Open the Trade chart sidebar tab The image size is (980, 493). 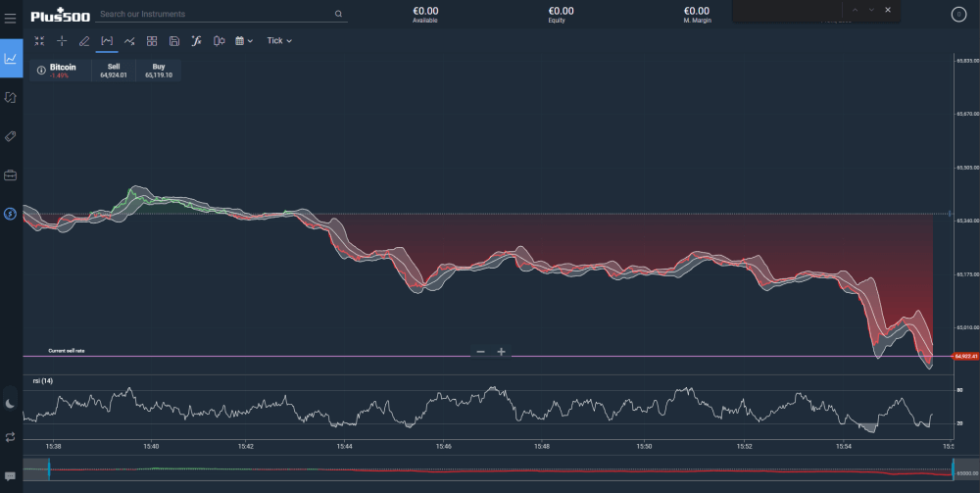(x=11, y=58)
